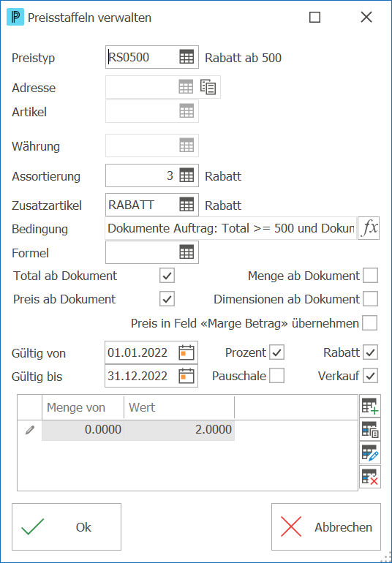The height and width of the screenshot is (563, 392).
Task: Enable Dimensionen ab Dokument
Action: point(370,299)
